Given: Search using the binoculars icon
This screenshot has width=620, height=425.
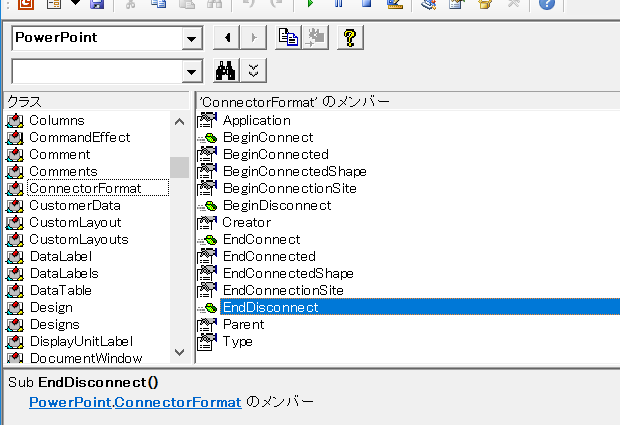Looking at the screenshot, I should (226, 71).
